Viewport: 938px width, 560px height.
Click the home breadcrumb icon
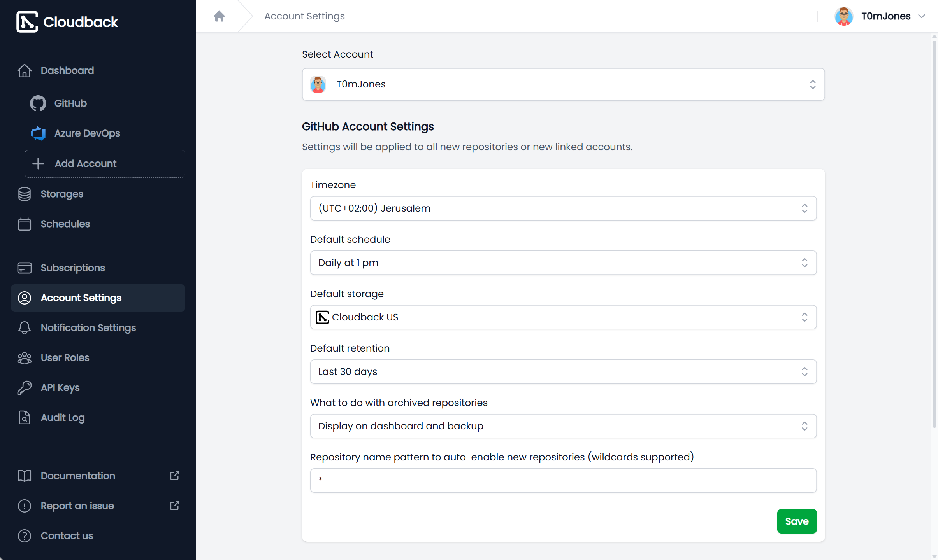tap(220, 16)
